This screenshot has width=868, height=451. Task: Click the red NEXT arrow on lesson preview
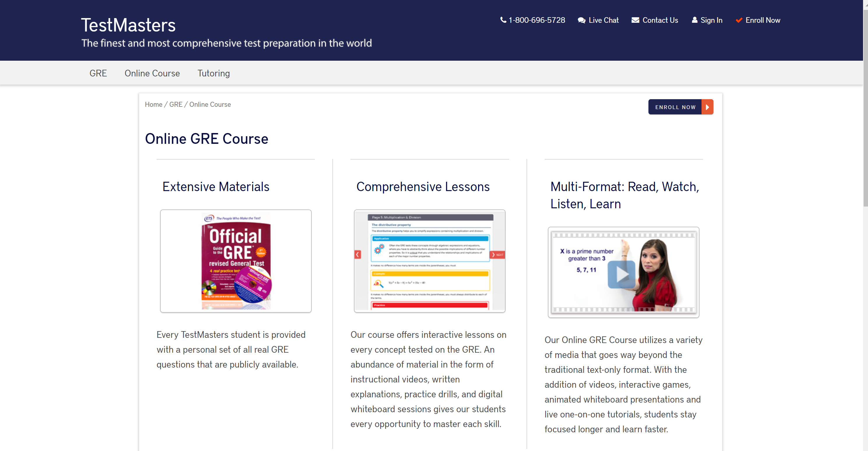[497, 255]
